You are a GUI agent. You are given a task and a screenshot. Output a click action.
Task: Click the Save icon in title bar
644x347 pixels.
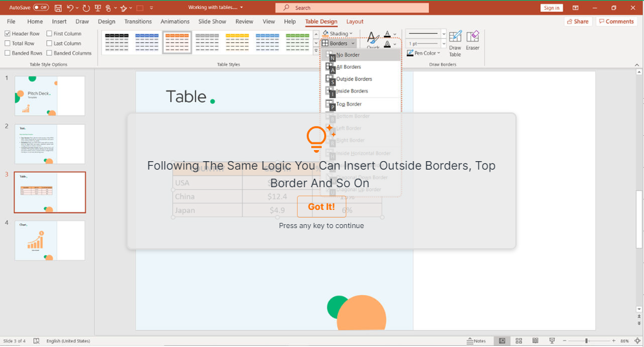tap(58, 8)
